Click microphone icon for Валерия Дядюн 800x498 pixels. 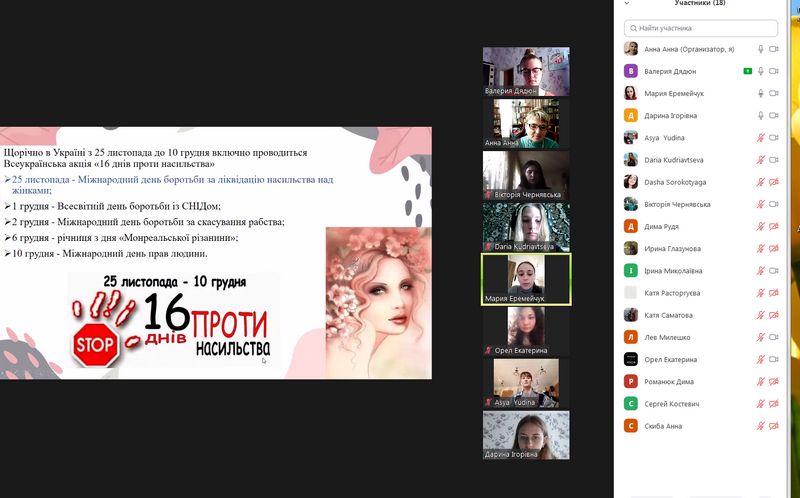click(760, 71)
